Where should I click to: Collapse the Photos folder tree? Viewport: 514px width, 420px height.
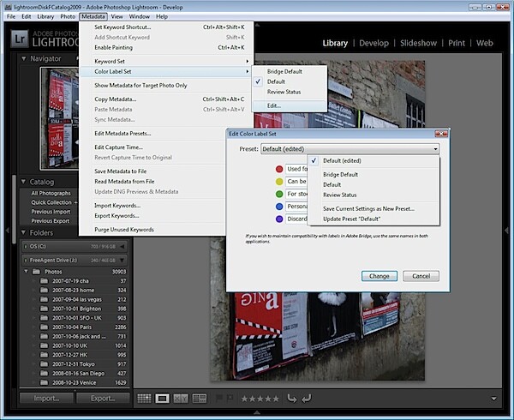[26, 272]
